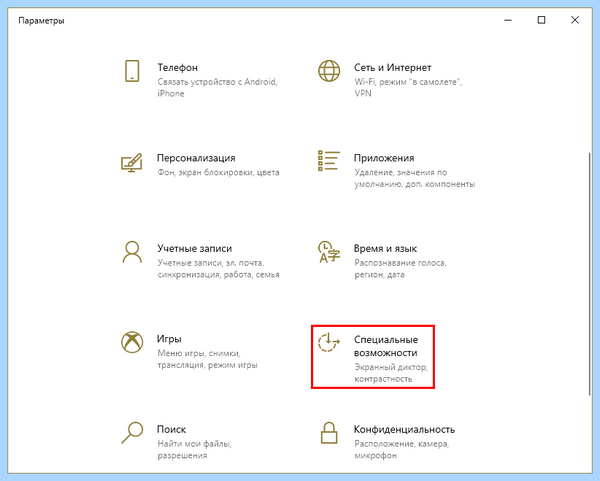This screenshot has width=600, height=481.
Task: Click description 'Распознавание голоса, регион, дата'
Action: tap(400, 269)
